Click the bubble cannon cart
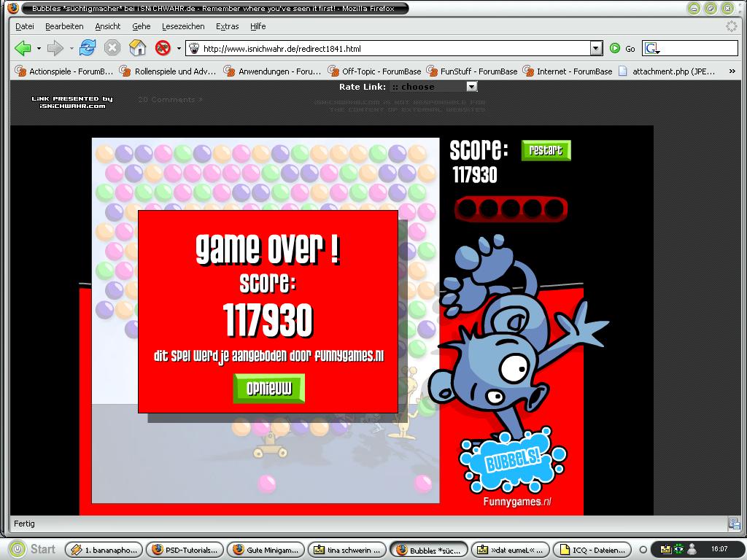The image size is (747, 560). click(270, 445)
